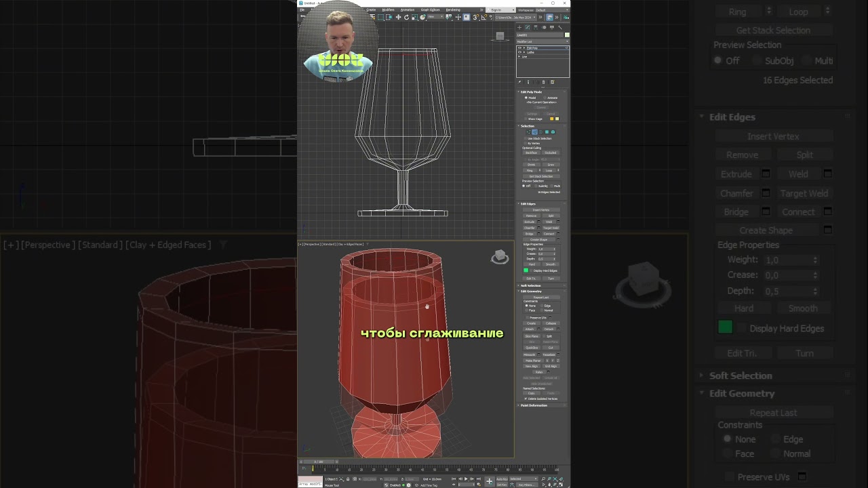The image size is (868, 488).
Task: Toggle the window/crossing selection icon
Action: 389,17
